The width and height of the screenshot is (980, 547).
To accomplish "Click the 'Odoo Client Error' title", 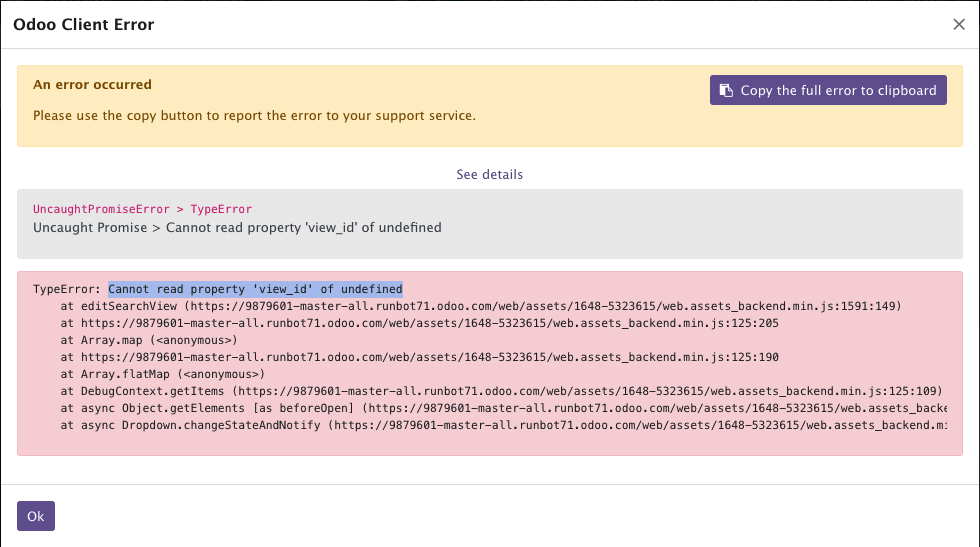I will point(84,24).
